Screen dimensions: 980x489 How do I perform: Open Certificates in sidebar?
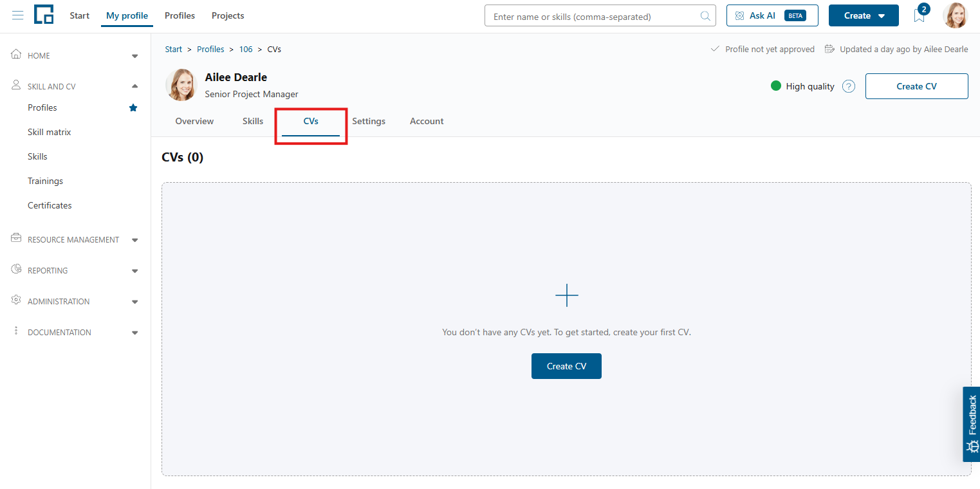pyautogui.click(x=50, y=205)
